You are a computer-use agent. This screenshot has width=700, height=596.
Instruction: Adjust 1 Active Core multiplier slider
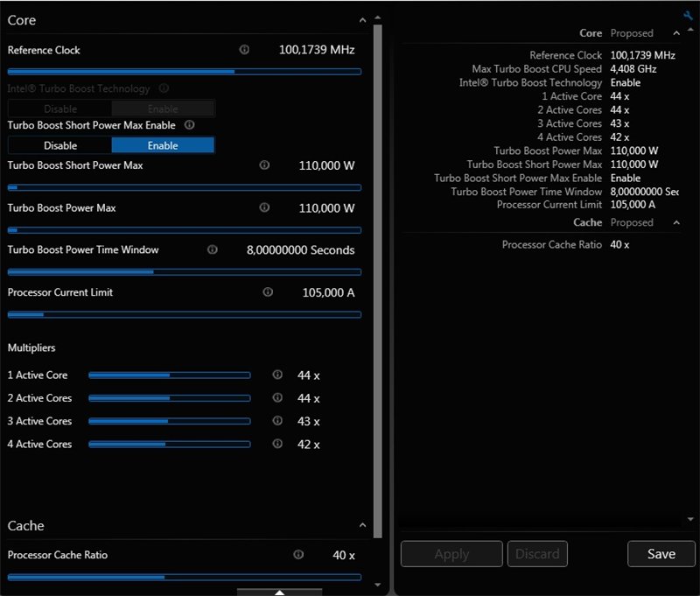point(169,375)
